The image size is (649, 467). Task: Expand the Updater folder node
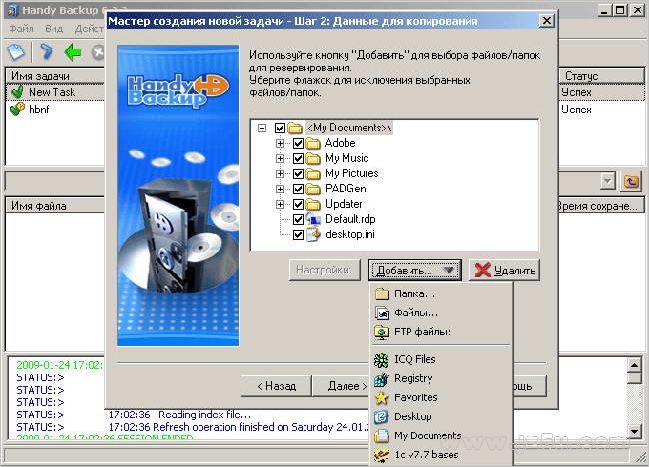coord(280,205)
